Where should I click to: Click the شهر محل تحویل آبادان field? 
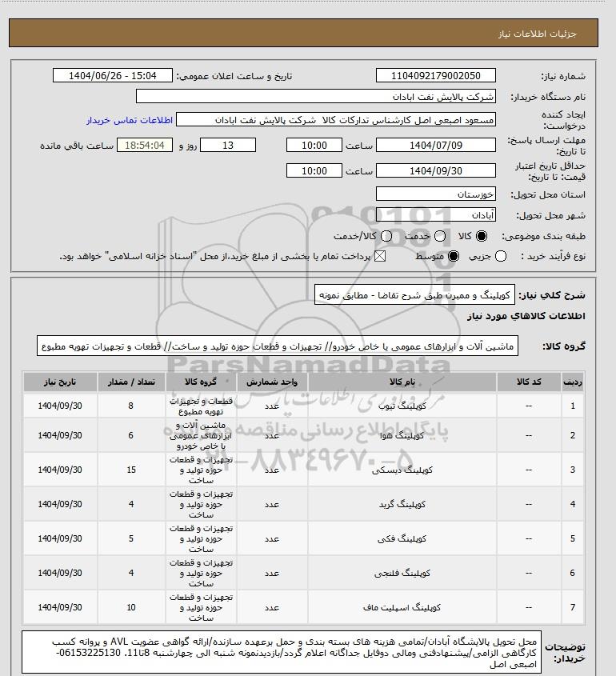click(x=436, y=214)
